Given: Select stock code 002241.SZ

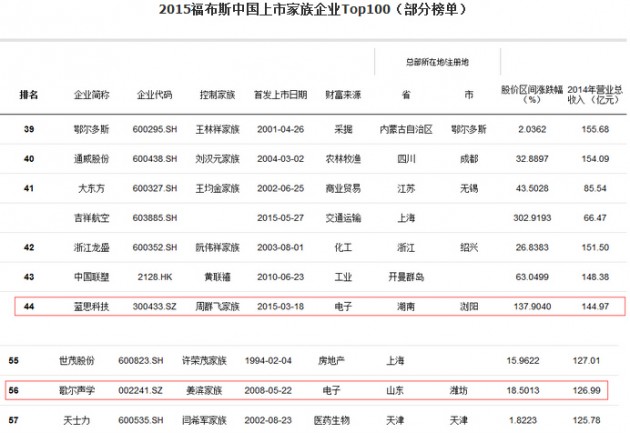Looking at the screenshot, I should (x=141, y=390).
